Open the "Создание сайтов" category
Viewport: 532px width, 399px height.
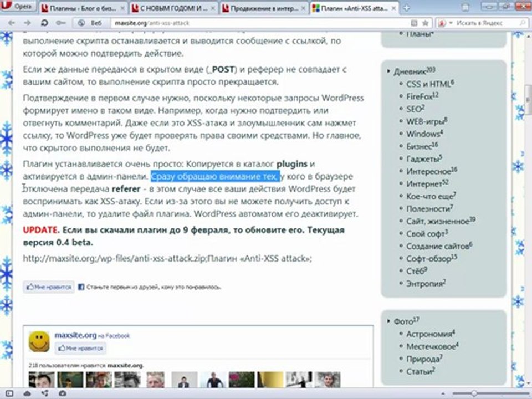point(439,246)
